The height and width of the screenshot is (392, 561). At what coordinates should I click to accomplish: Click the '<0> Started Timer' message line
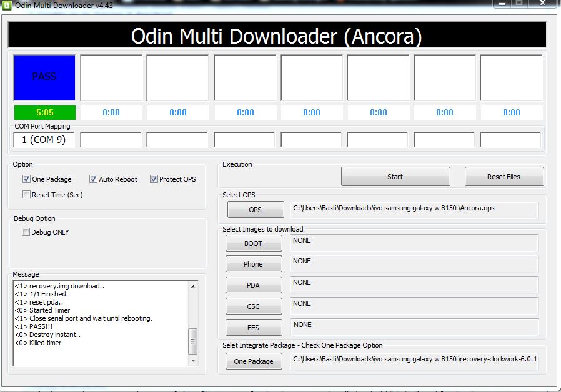(x=42, y=310)
